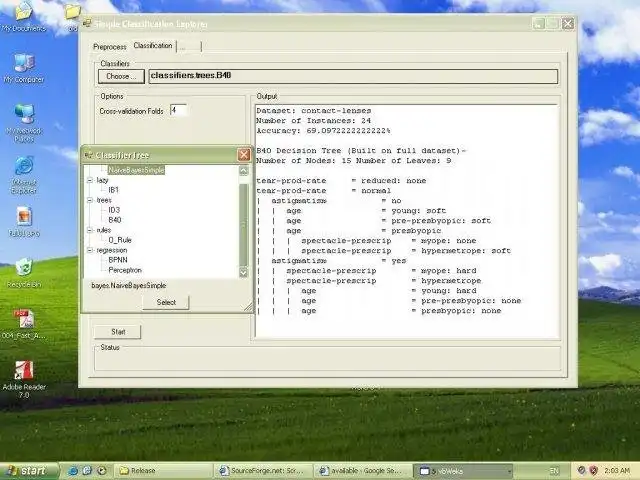The height and width of the screenshot is (480, 640).
Task: Click the Windows Start button
Action: point(29,471)
